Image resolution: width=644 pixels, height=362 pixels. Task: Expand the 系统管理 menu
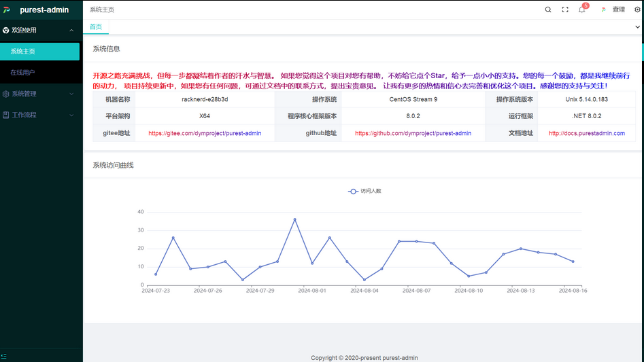[x=71, y=94]
